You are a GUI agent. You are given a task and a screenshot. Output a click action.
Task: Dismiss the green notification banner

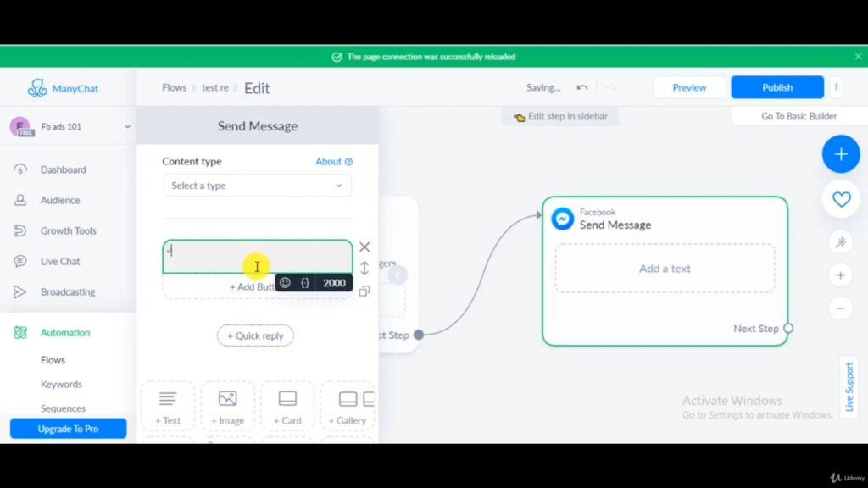(x=858, y=57)
